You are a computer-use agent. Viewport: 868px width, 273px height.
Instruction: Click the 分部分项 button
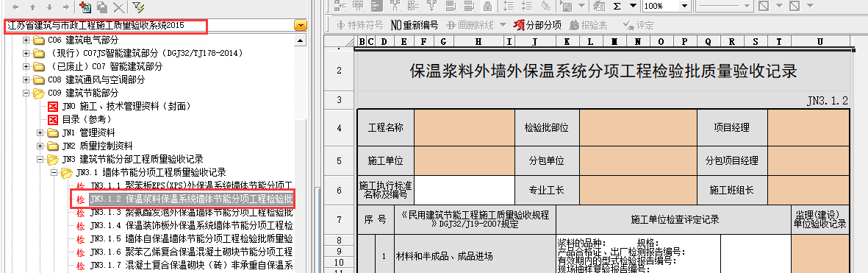[x=537, y=26]
